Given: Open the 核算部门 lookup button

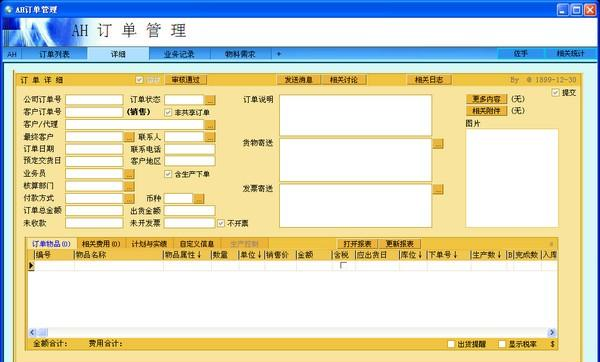Looking at the screenshot, I should coord(129,186).
